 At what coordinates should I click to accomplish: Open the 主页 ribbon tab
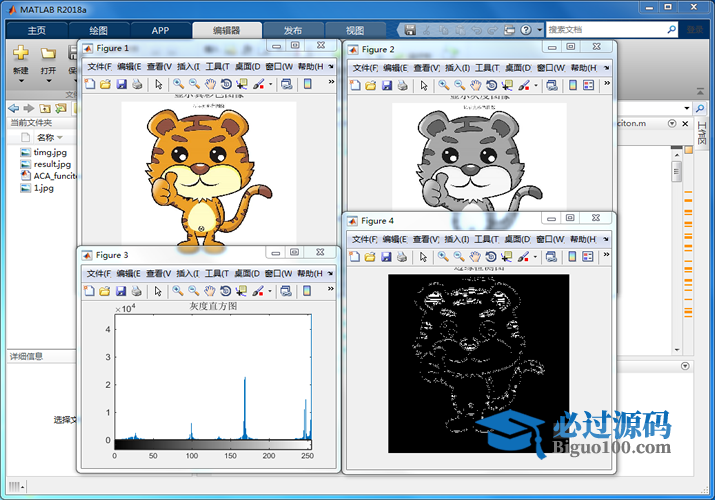click(x=36, y=31)
